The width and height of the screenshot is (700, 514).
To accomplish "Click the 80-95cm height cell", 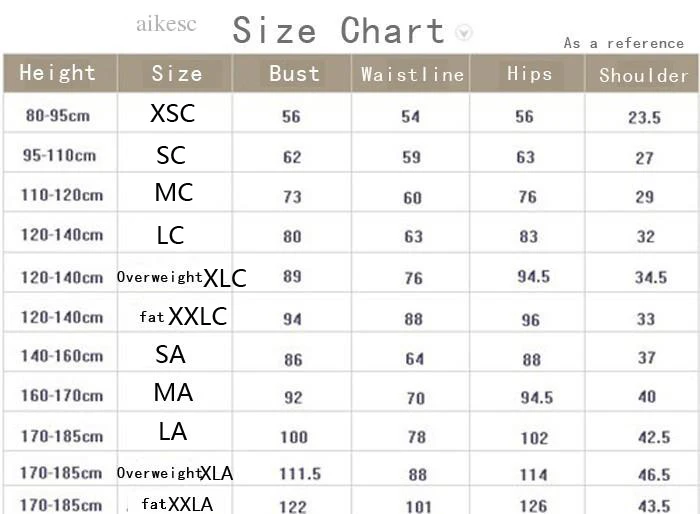I will 58,116.
